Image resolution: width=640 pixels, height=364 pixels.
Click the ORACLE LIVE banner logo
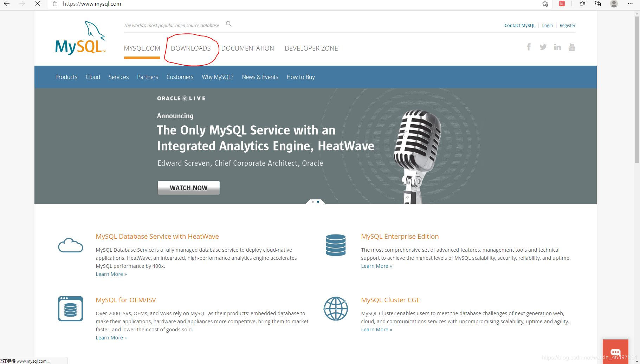[x=181, y=98]
